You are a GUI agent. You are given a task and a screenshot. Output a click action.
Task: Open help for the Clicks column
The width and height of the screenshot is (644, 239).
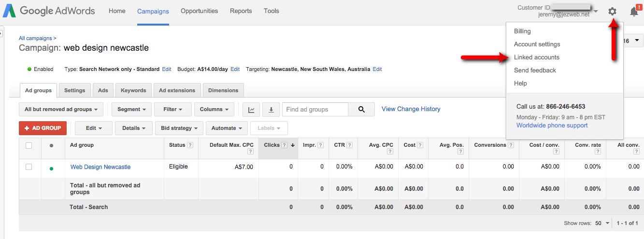click(284, 145)
